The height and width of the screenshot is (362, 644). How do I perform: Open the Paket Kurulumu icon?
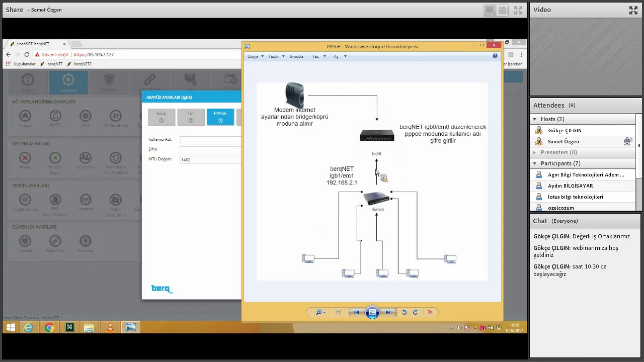coord(116,201)
